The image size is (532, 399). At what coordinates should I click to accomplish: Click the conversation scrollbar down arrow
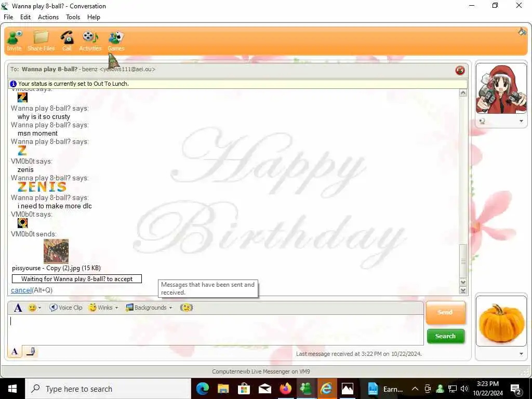(x=463, y=282)
